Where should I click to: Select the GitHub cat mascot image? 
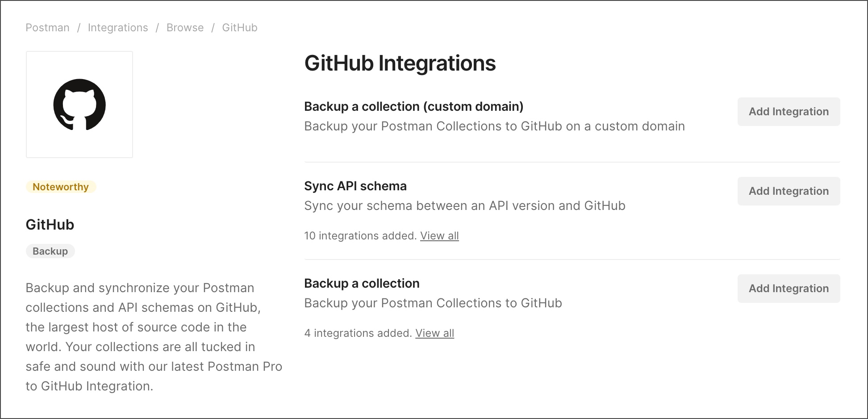tap(79, 104)
